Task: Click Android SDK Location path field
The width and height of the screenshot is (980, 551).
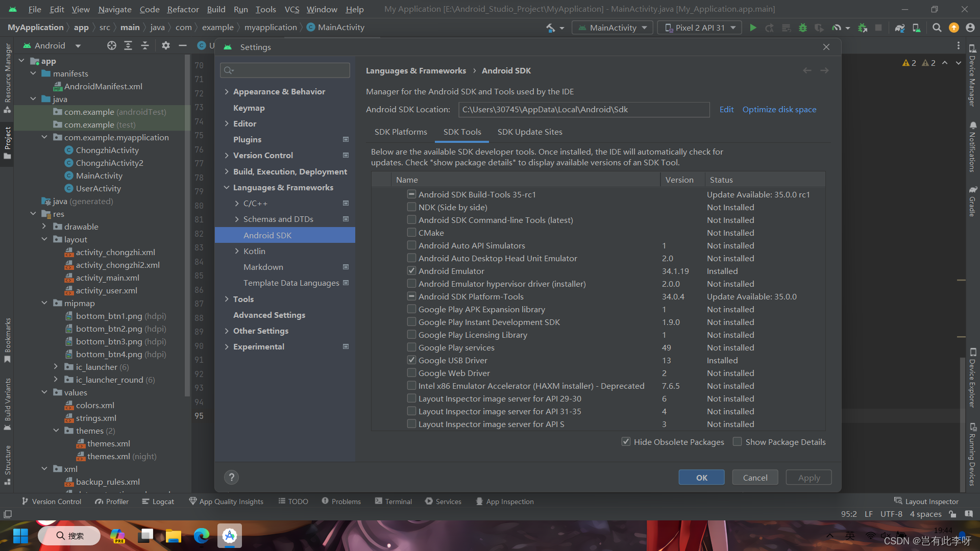Action: (584, 110)
